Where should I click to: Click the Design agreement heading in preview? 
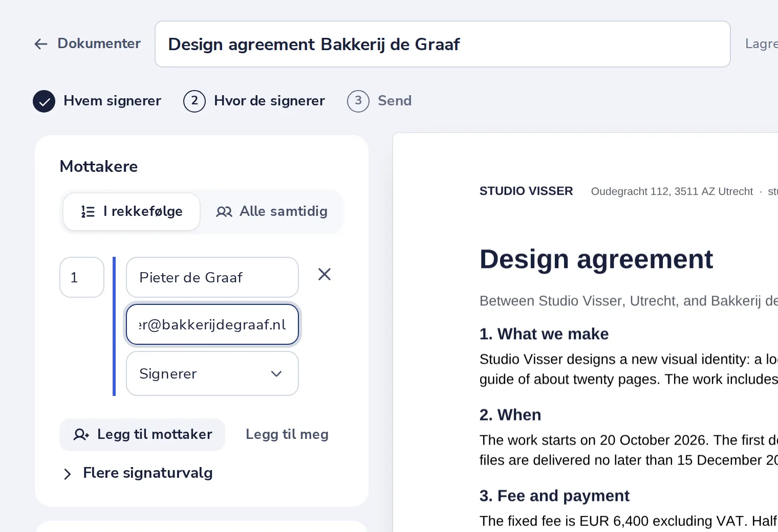pyautogui.click(x=596, y=259)
